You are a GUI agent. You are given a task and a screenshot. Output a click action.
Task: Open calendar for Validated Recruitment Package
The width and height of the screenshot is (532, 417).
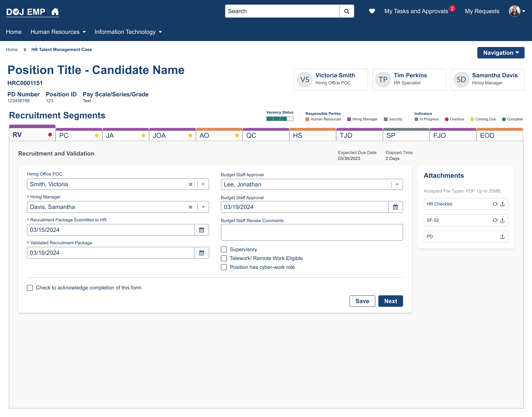coord(201,253)
